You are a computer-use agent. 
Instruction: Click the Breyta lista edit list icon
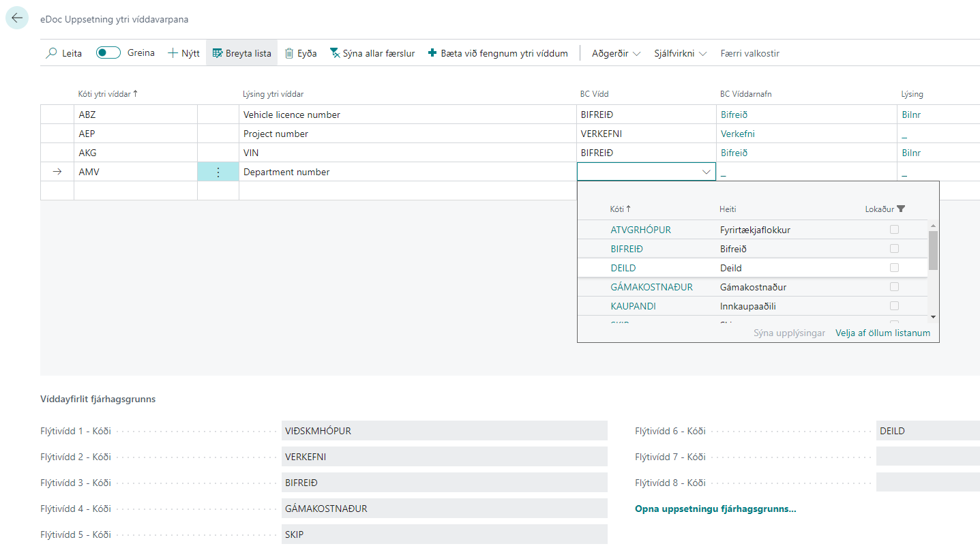(218, 53)
